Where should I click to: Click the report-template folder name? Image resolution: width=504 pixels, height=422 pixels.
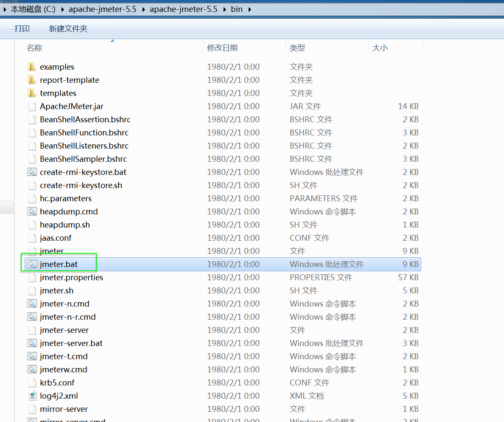pyautogui.click(x=70, y=80)
